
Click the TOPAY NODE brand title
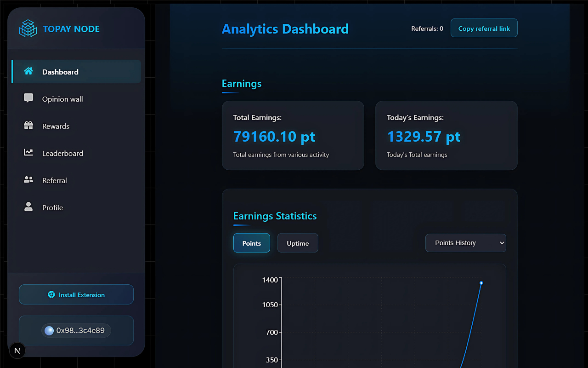click(x=71, y=29)
